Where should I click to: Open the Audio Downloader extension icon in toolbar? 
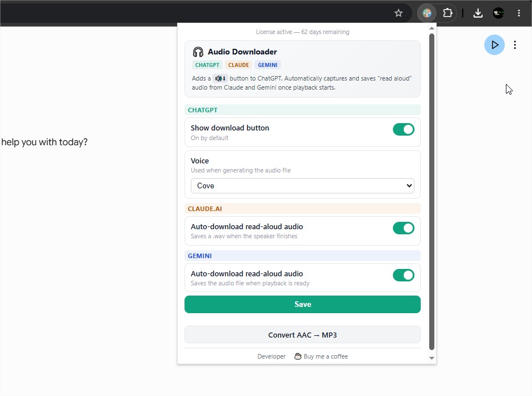click(x=427, y=13)
